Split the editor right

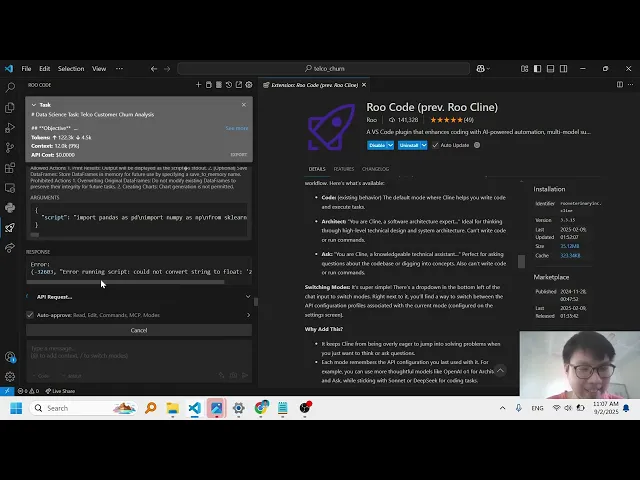(x=620, y=84)
